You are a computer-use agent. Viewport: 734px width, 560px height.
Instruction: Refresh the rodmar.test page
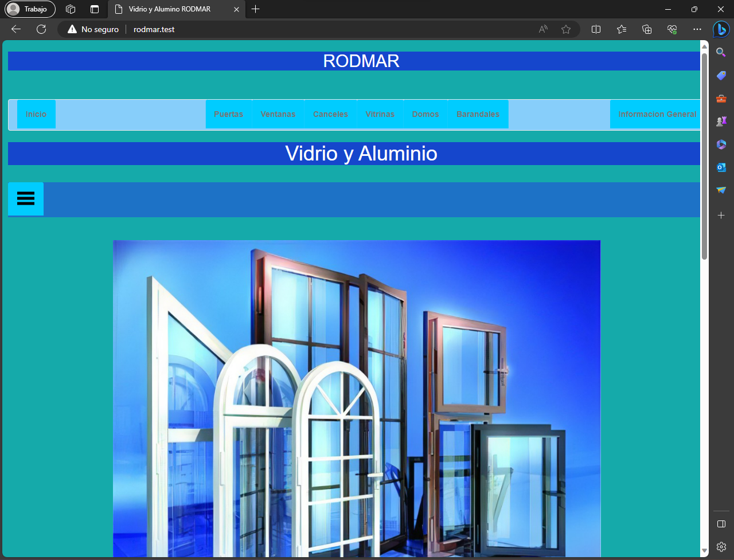tap(41, 29)
